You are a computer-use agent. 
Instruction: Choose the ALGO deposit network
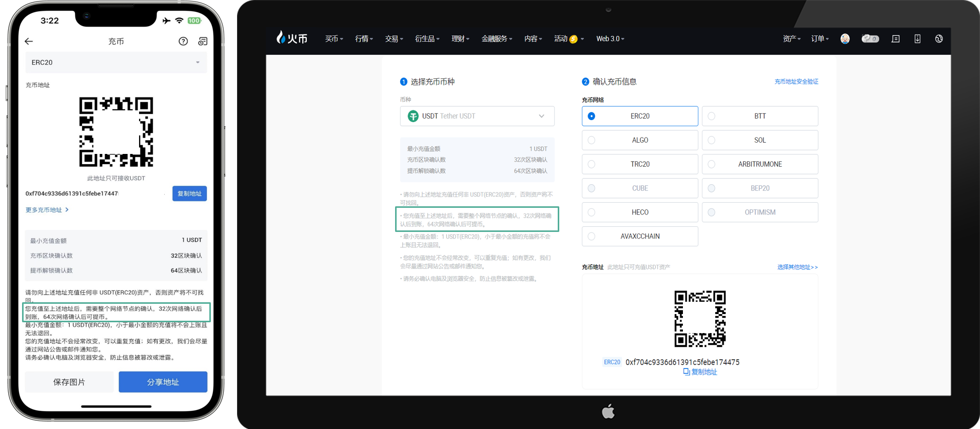coord(640,140)
